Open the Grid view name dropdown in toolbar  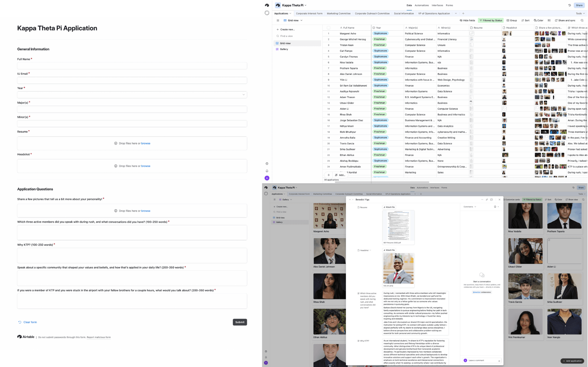(293, 21)
